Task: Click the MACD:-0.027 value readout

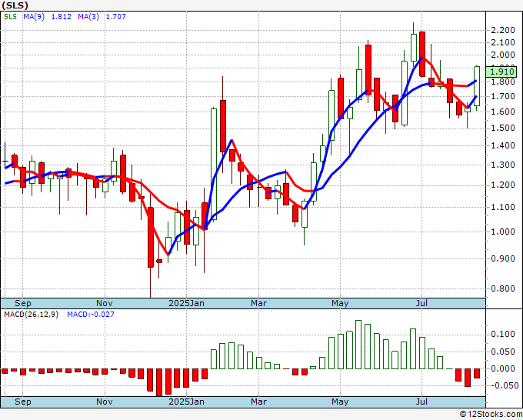Action: (91, 315)
